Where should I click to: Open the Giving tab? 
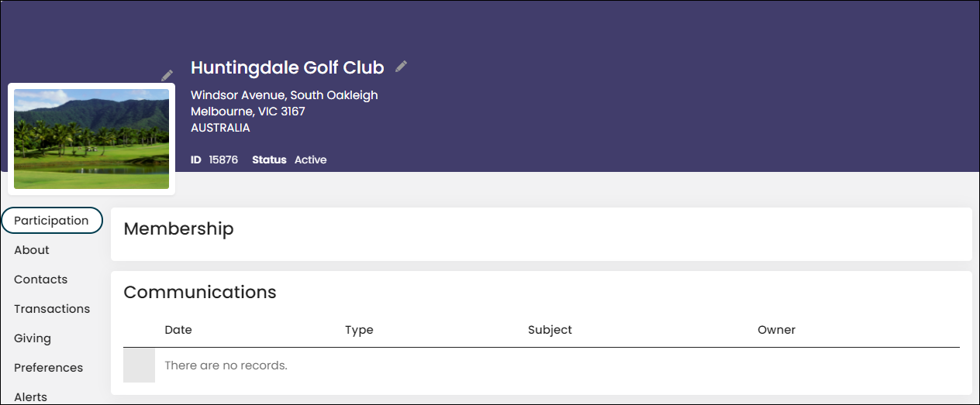point(33,338)
